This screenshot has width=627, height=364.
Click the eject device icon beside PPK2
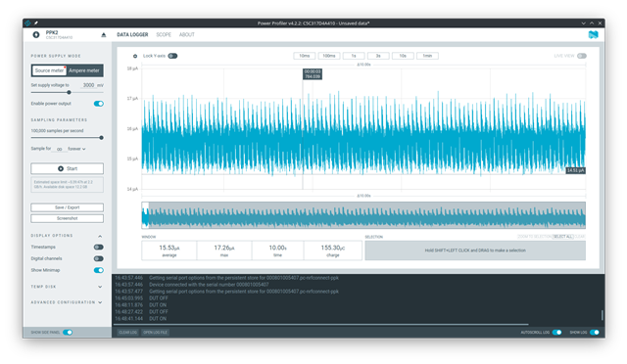tap(104, 35)
